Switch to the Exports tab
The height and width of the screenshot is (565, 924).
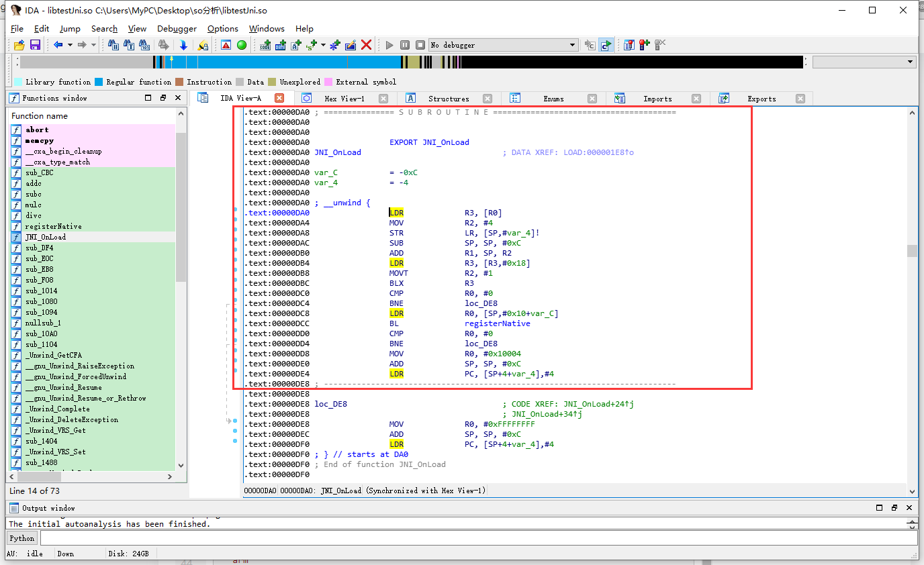(x=761, y=99)
